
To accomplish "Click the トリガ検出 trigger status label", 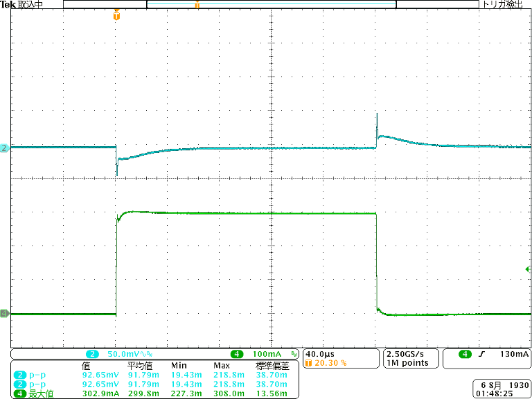I will pos(505,4).
